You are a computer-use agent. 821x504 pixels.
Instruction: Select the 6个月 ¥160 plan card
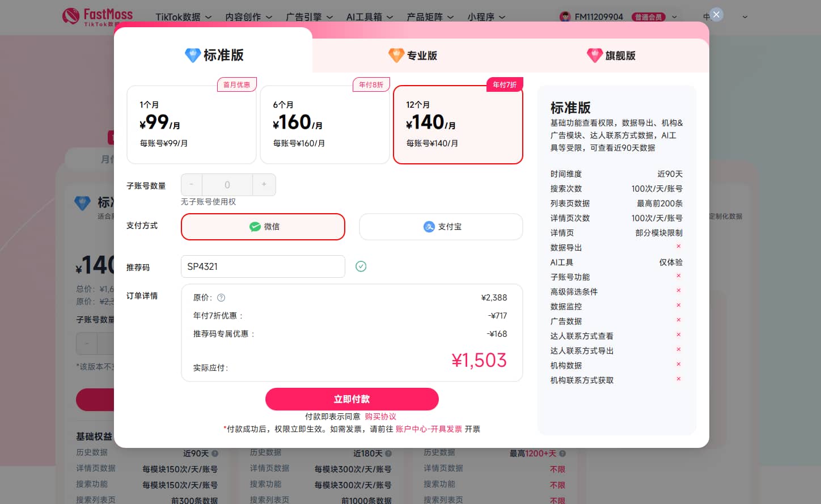coord(325,124)
